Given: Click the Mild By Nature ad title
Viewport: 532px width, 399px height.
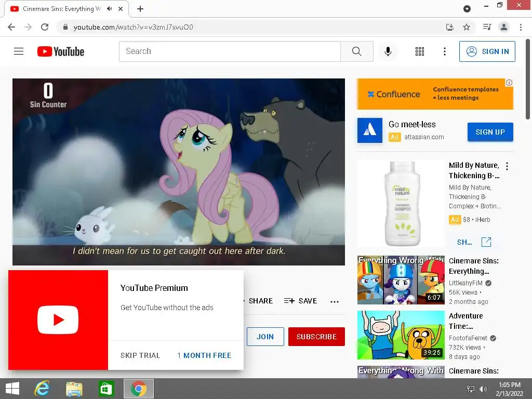Looking at the screenshot, I should click(474, 170).
